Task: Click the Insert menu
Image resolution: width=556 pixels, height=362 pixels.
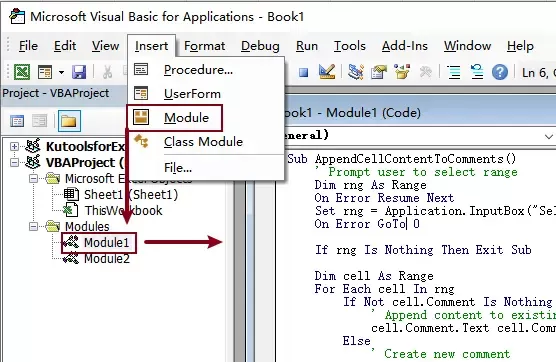Action: (151, 46)
